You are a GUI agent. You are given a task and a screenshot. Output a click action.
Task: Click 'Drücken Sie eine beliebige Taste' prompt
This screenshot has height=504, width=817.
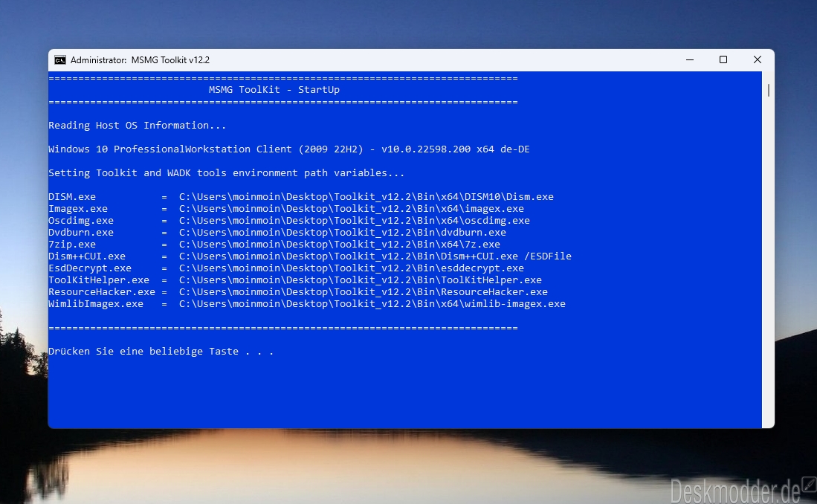pyautogui.click(x=161, y=352)
